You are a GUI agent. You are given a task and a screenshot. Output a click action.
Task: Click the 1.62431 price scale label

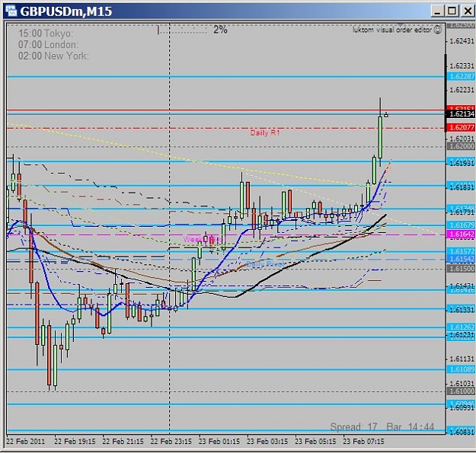[x=462, y=41]
